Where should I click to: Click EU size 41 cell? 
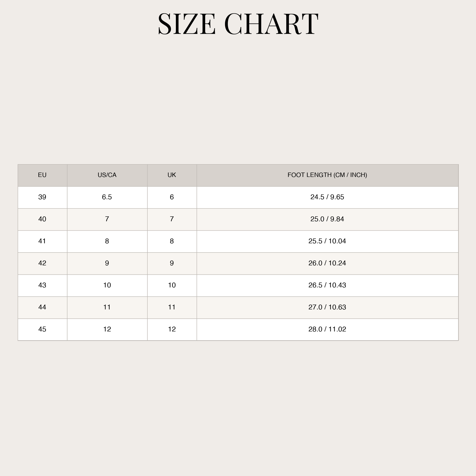42,241
